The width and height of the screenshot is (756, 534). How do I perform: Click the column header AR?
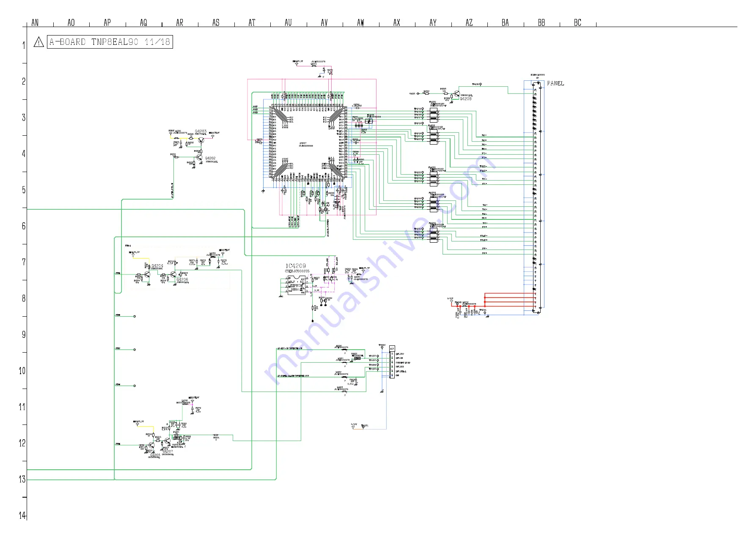[x=180, y=22]
